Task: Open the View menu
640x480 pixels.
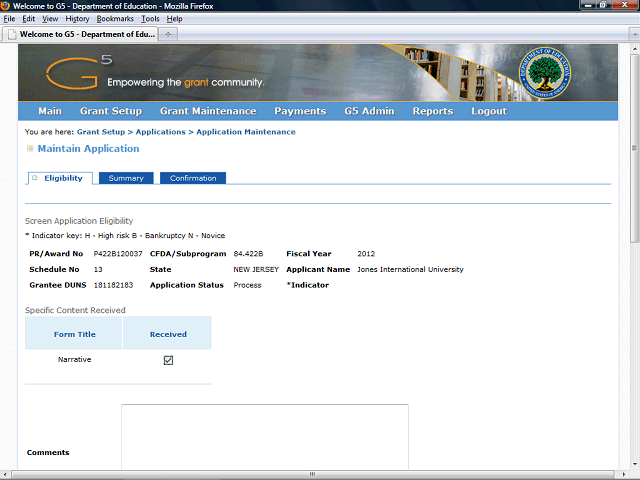Action: (x=50, y=19)
